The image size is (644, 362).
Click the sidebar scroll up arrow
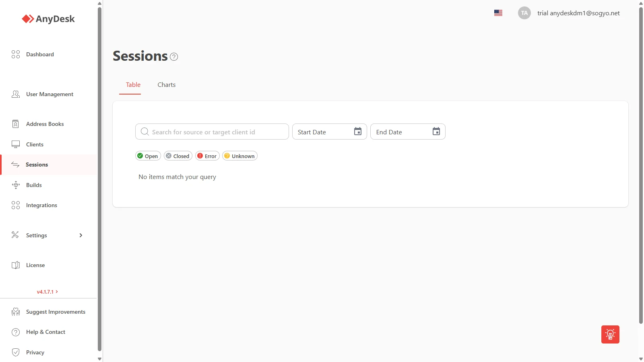pyautogui.click(x=99, y=3)
